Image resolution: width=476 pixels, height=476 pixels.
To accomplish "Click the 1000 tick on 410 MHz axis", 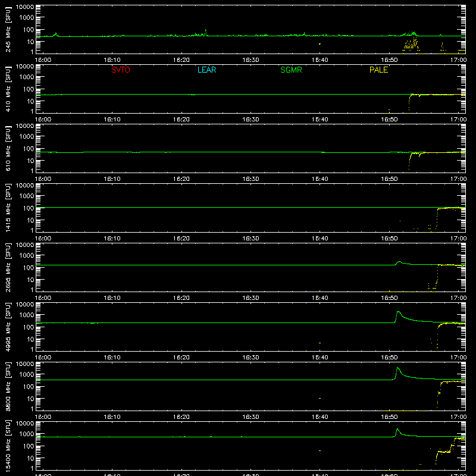I will 27,77.
